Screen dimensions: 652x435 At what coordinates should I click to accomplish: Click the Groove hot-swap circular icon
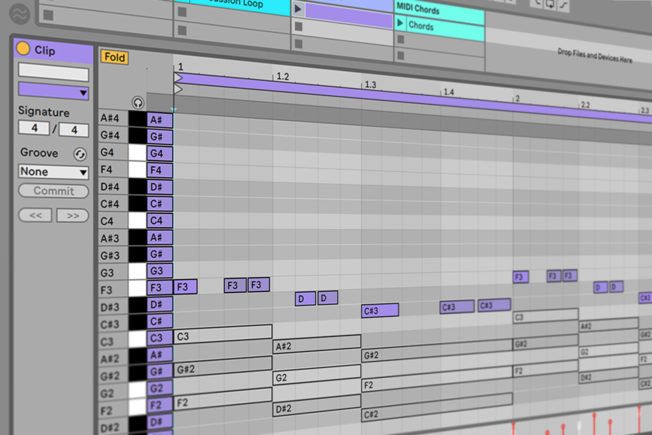79,154
